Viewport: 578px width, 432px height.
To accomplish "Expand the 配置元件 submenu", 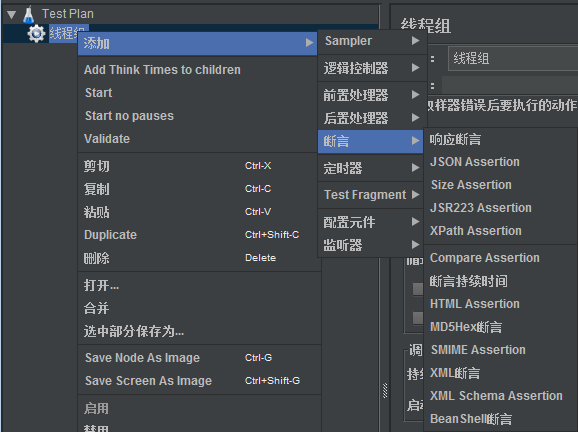I will click(370, 222).
